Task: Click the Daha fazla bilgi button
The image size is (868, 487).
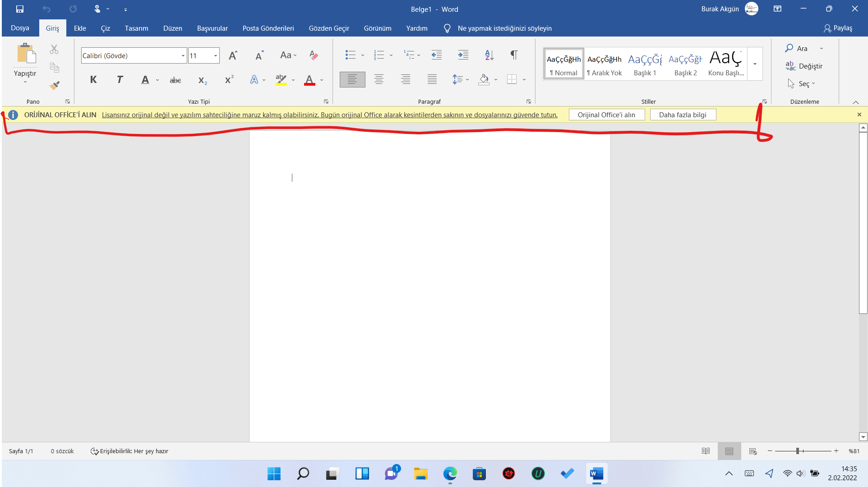Action: point(683,115)
